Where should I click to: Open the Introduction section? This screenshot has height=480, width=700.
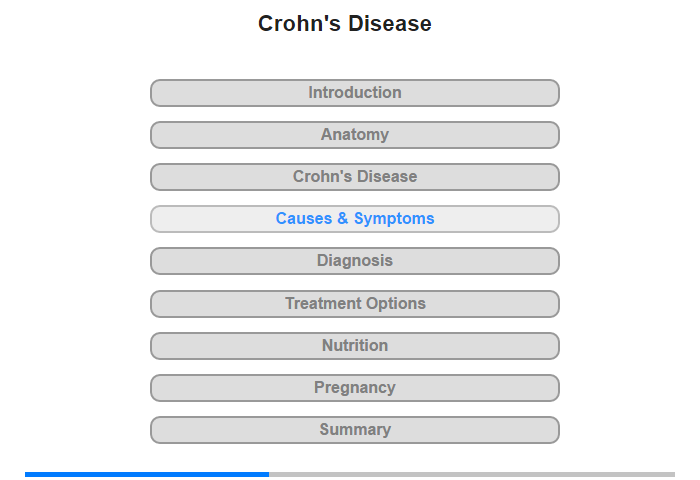[355, 93]
